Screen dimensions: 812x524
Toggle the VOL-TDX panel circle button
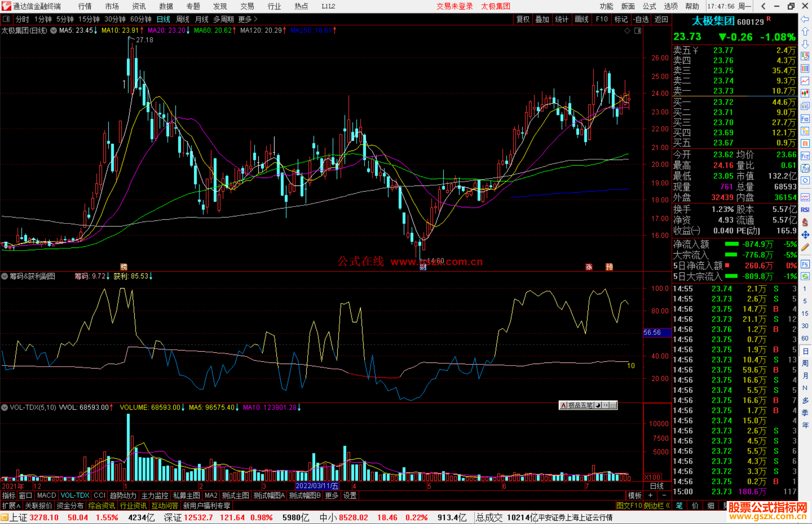(x=5, y=408)
